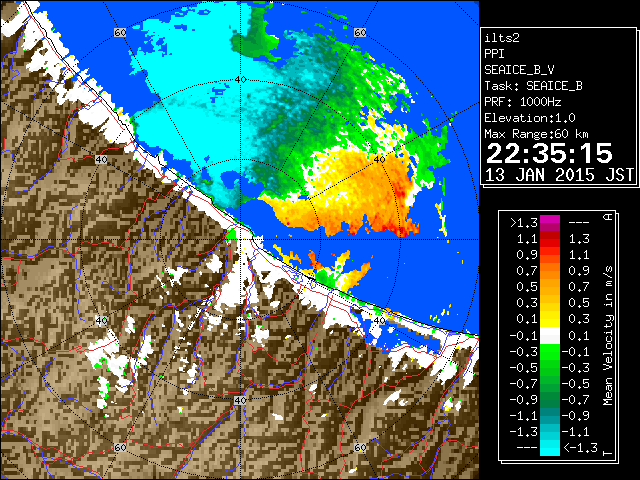Click the 22:35:15 timestamp
This screenshot has height=480, width=640.
click(x=549, y=154)
